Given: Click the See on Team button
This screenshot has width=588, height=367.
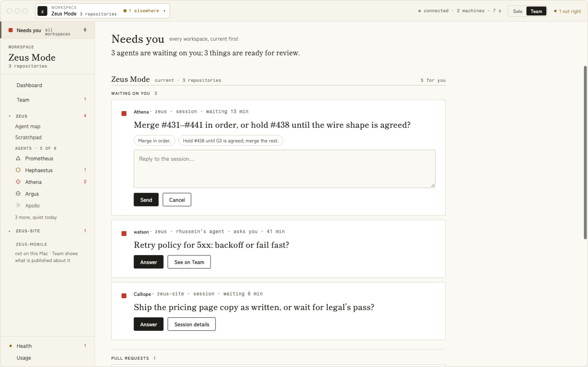Looking at the screenshot, I should (189, 262).
